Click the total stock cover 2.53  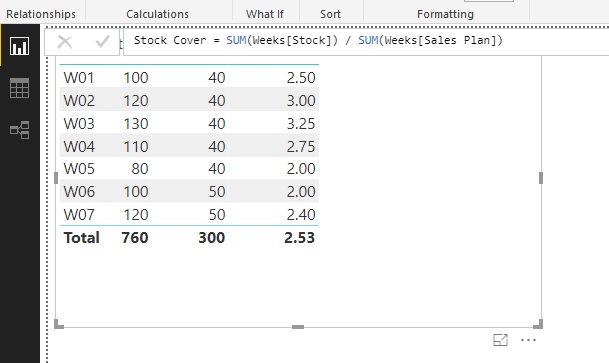299,238
